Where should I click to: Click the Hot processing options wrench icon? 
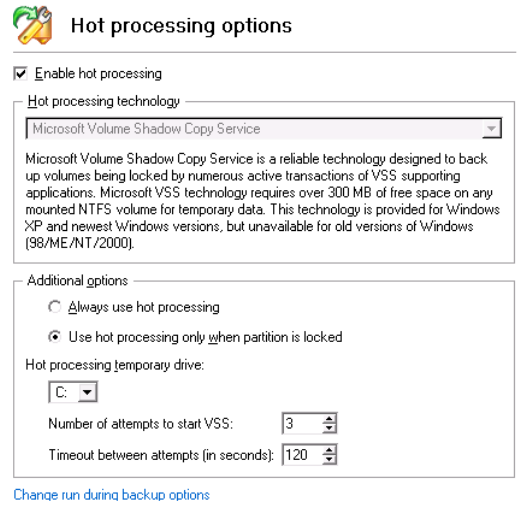point(33,25)
